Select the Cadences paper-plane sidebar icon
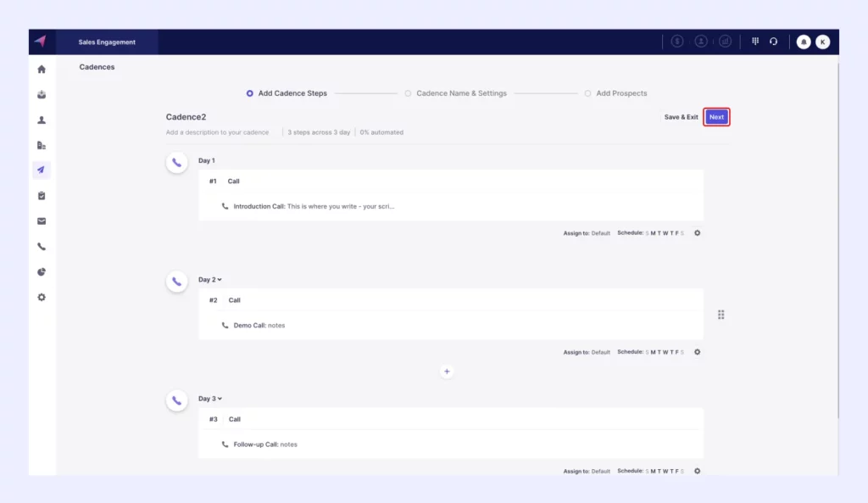This screenshot has height=503, width=868. coord(41,170)
